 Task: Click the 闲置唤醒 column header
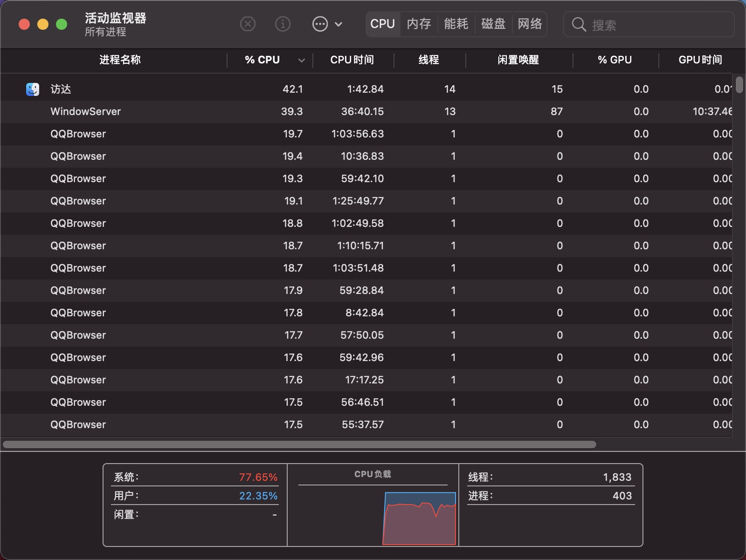pos(518,60)
